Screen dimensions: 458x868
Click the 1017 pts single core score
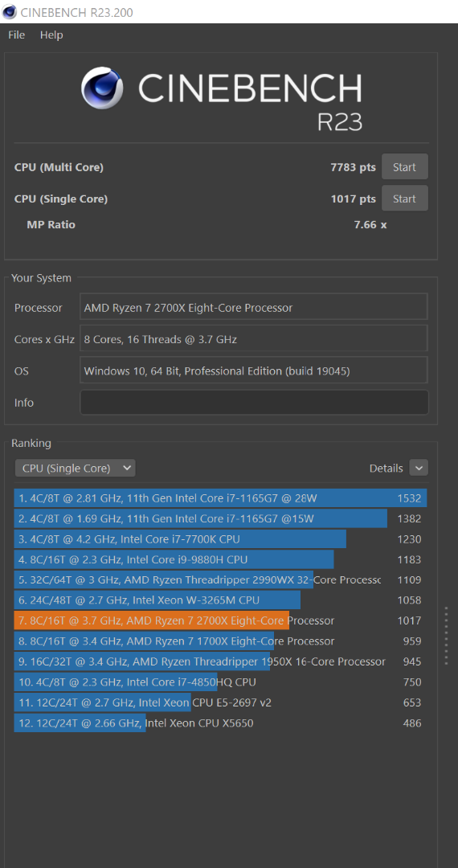[353, 199]
